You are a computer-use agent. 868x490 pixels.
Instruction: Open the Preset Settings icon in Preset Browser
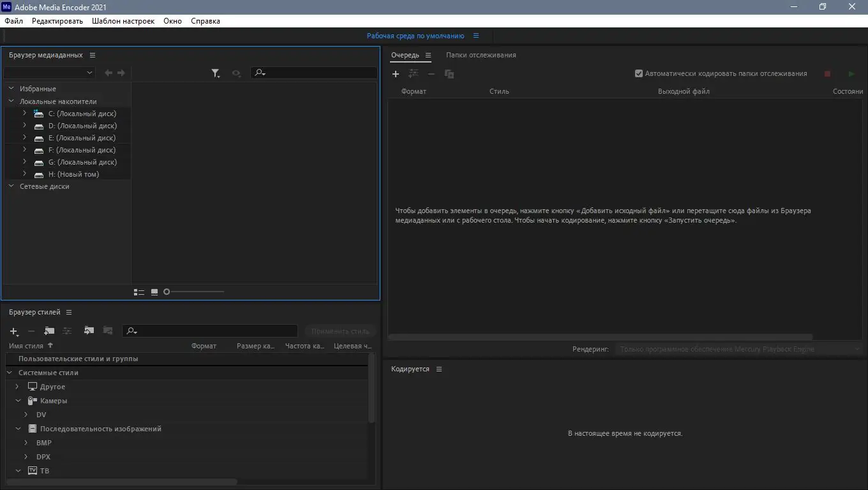[x=67, y=330]
